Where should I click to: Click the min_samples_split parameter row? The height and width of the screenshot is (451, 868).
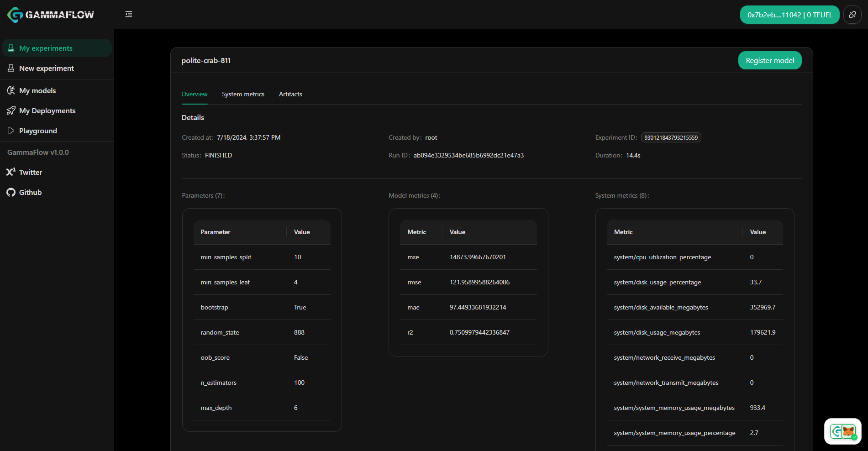click(262, 257)
